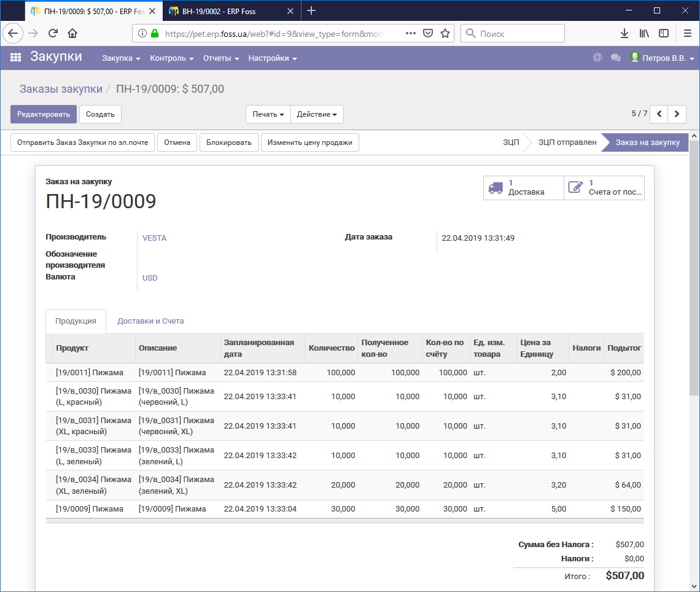700x592 pixels.
Task: Open the Доставка truck stat button
Action: (523, 187)
